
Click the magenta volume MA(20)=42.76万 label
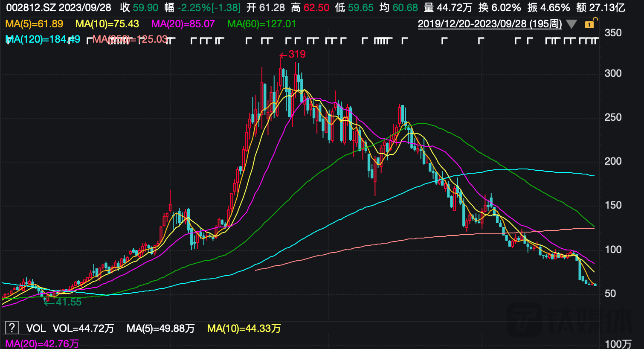(x=42, y=343)
